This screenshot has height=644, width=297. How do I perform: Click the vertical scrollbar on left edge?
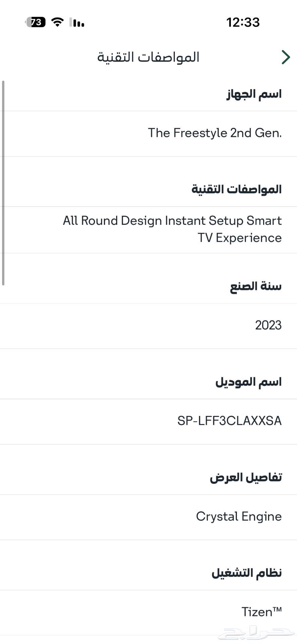(x=3, y=183)
